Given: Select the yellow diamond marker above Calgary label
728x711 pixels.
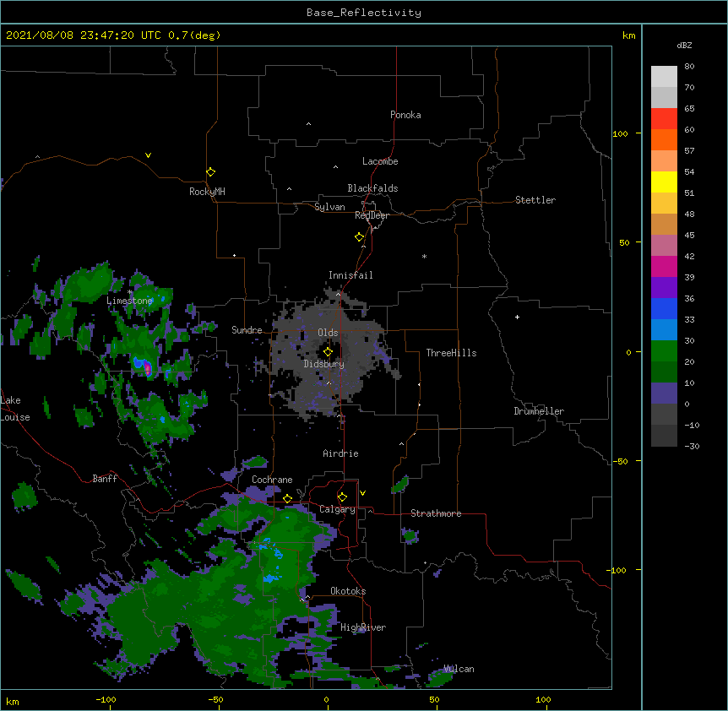Looking at the screenshot, I should 342,497.
